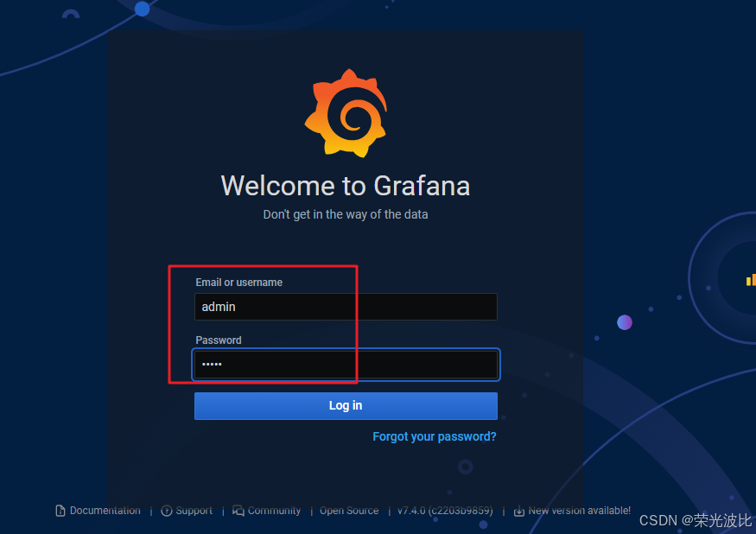Screen dimensions: 756x534
Task: Open the Documentation footer link
Action: 105,511
